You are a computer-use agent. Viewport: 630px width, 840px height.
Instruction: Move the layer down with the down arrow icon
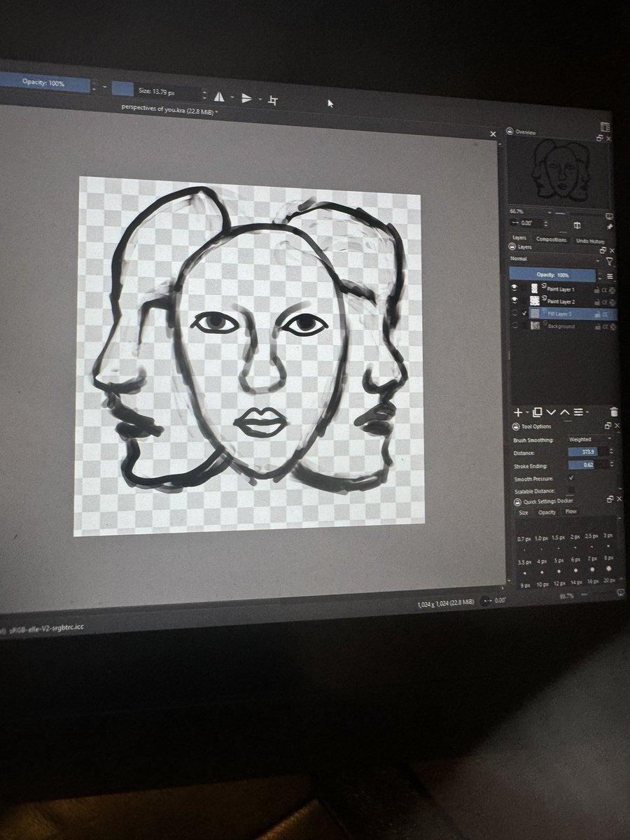(x=551, y=412)
